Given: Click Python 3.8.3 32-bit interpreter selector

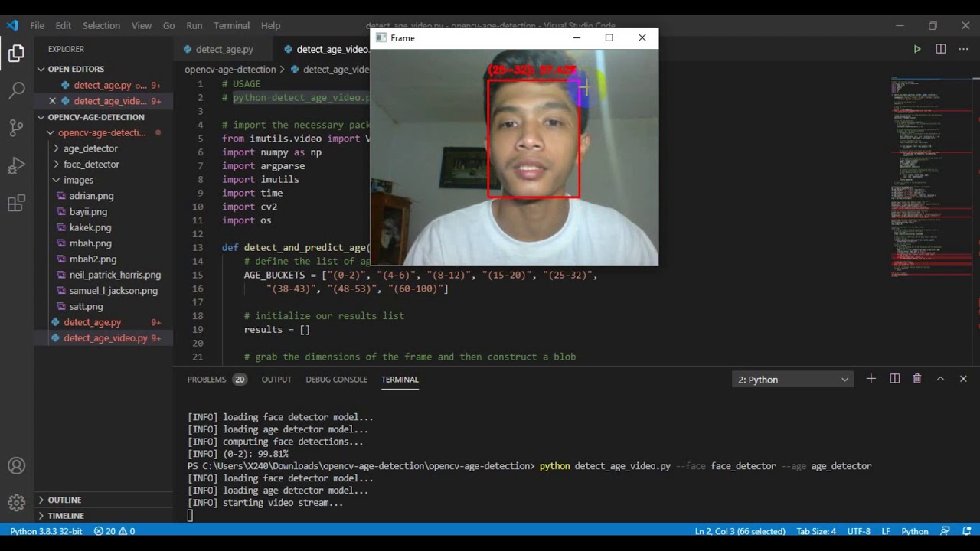Looking at the screenshot, I should click(x=46, y=531).
